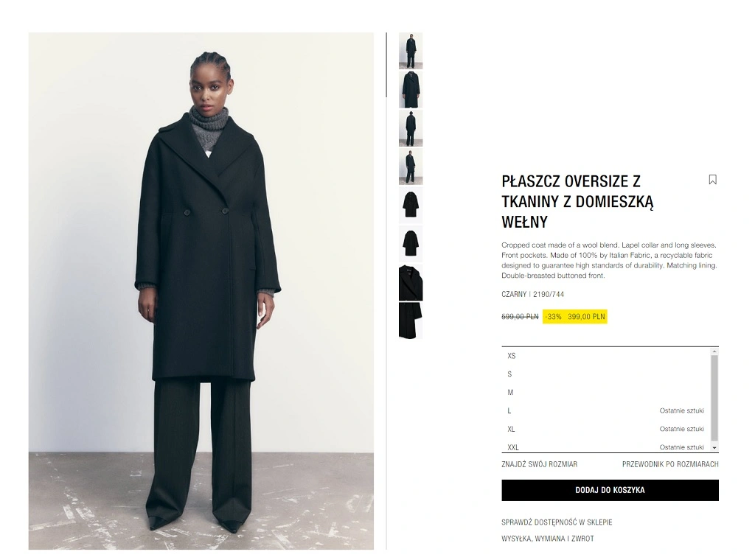Pick size XL
755x560 pixels.
pos(606,429)
